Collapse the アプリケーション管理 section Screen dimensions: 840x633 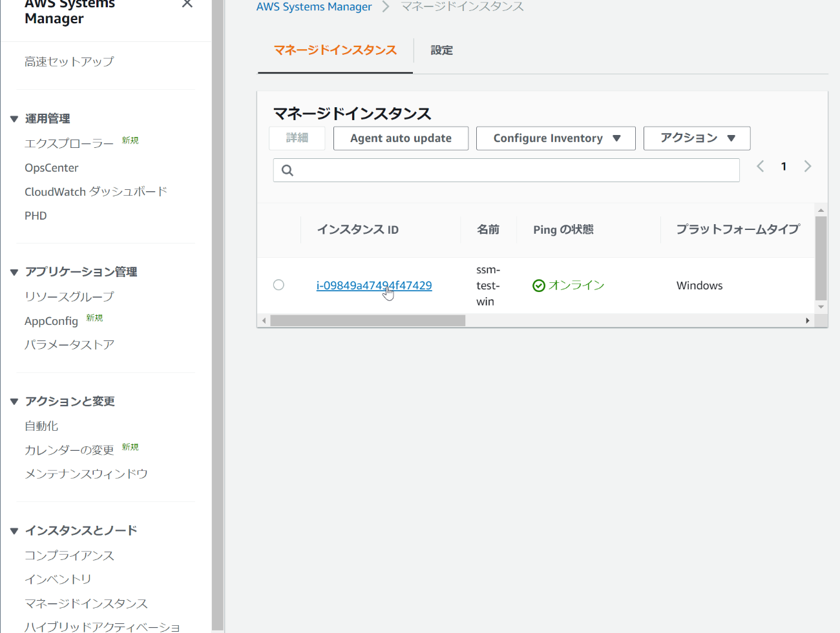click(14, 272)
